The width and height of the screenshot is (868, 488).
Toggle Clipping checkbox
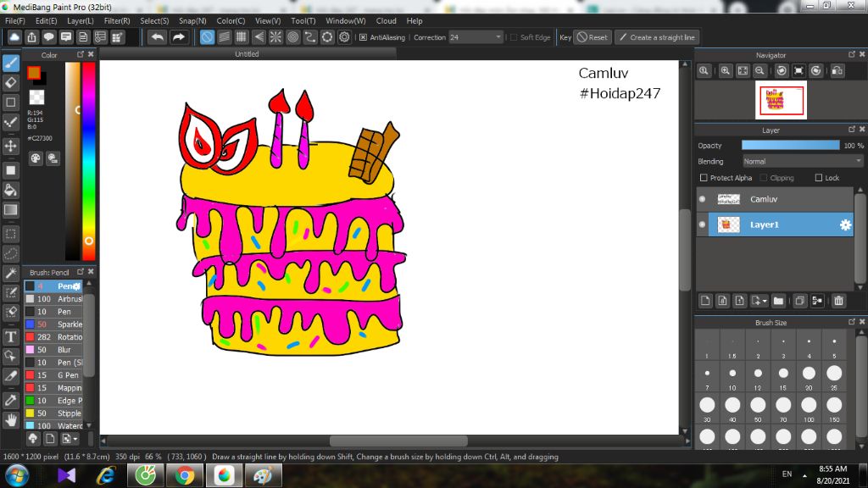(764, 178)
